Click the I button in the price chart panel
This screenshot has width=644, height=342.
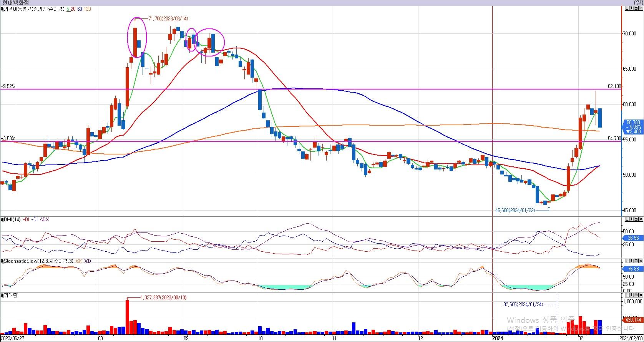(x=632, y=8)
